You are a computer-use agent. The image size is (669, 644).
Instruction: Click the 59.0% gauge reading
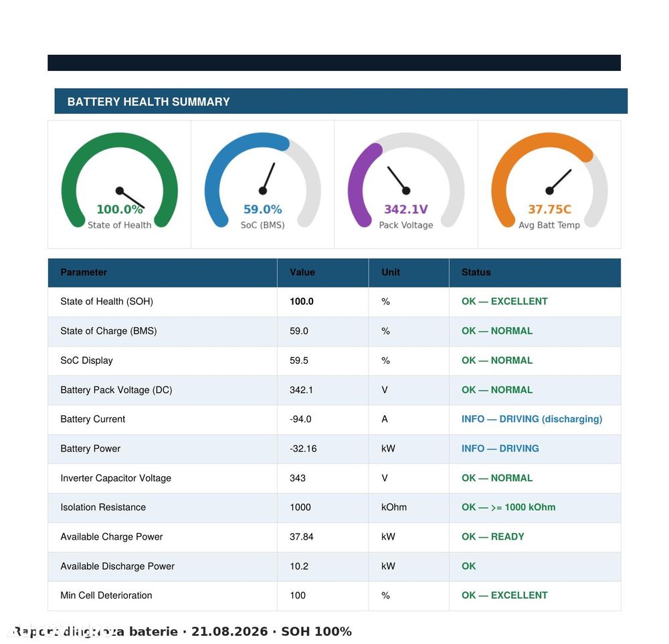click(263, 209)
